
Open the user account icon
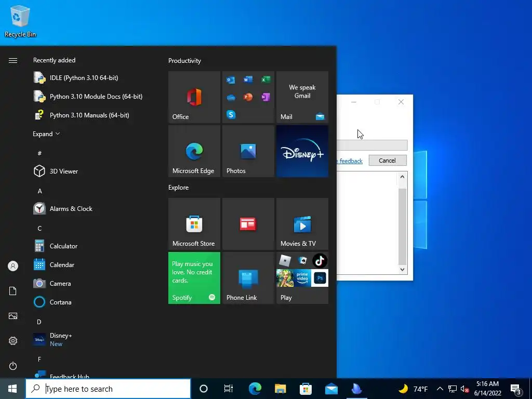[x=13, y=266]
